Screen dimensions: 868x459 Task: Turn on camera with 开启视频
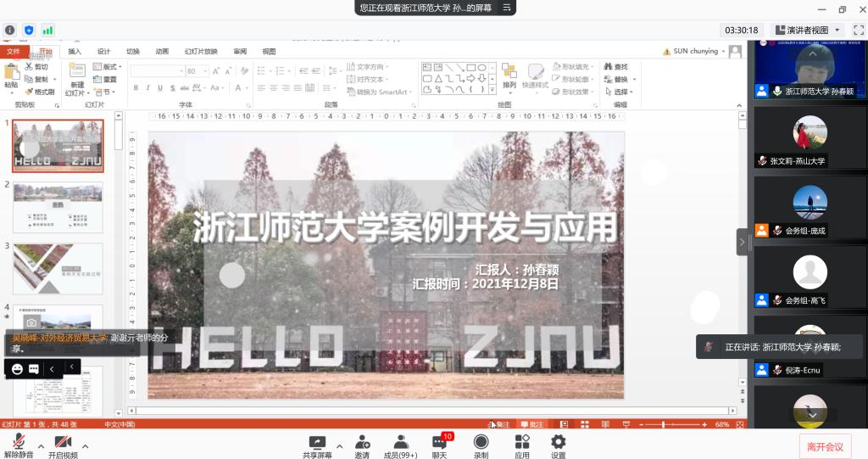63,442
